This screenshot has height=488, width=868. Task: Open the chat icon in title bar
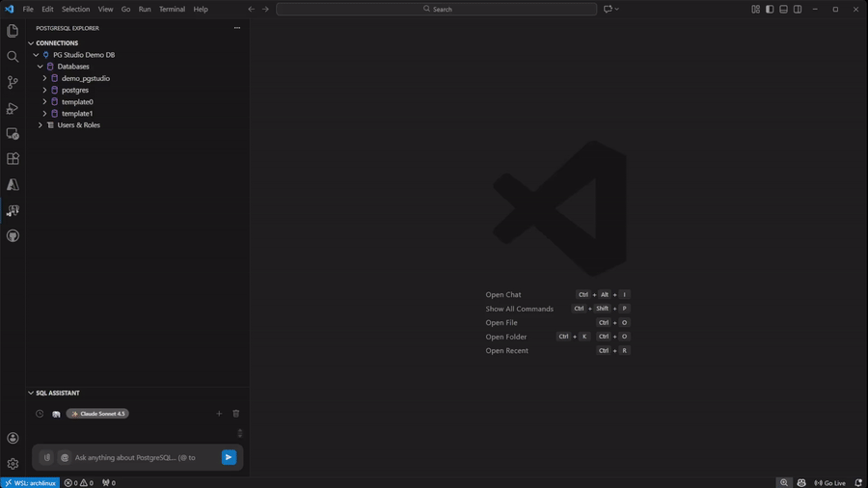coord(608,9)
